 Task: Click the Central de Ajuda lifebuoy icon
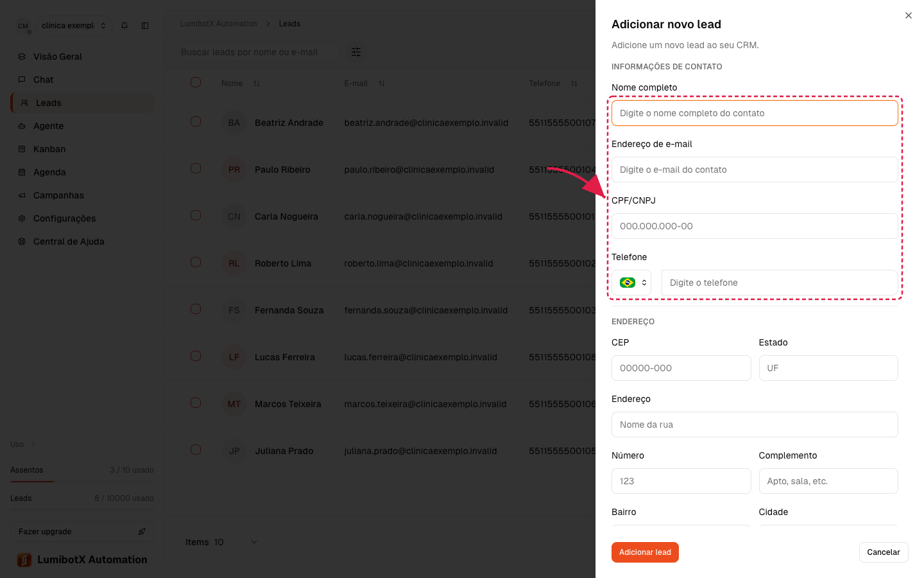tap(22, 241)
